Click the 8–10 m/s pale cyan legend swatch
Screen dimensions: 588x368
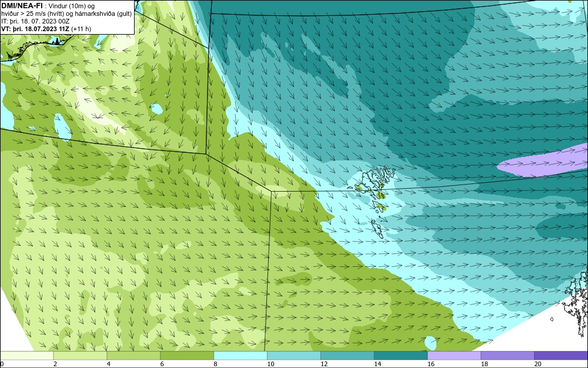click(240, 356)
